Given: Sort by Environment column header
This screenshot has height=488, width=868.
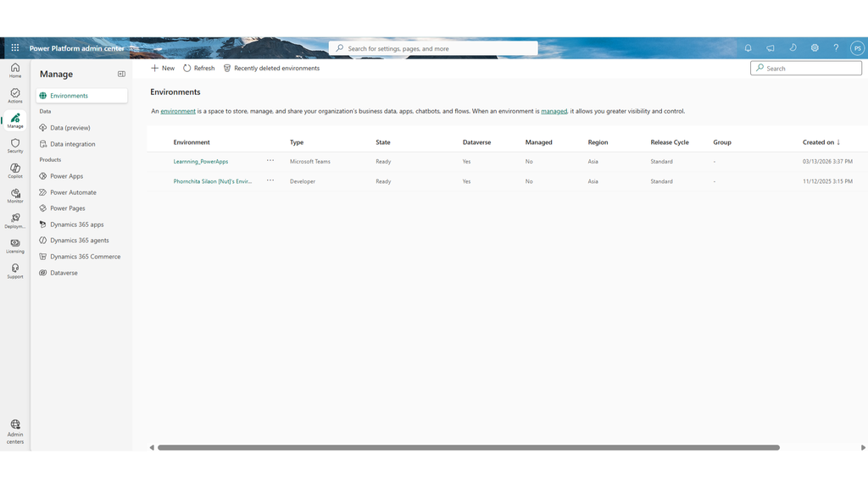Looking at the screenshot, I should [192, 142].
